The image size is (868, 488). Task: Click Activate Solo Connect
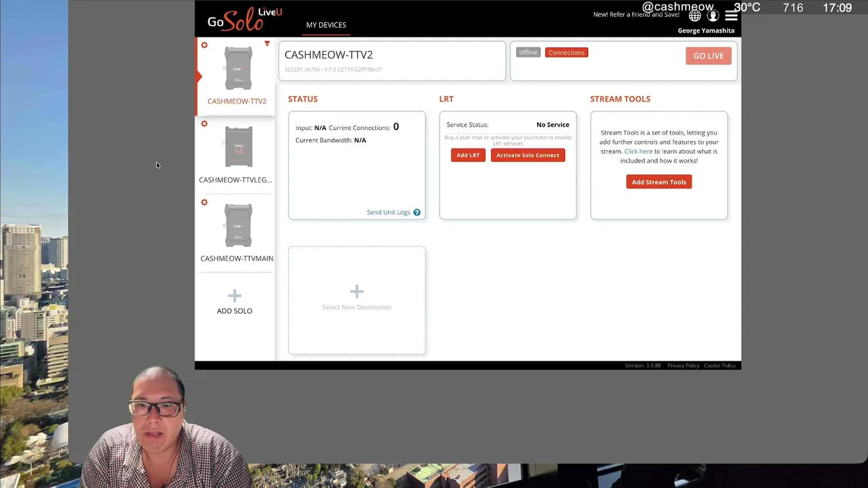[528, 155]
